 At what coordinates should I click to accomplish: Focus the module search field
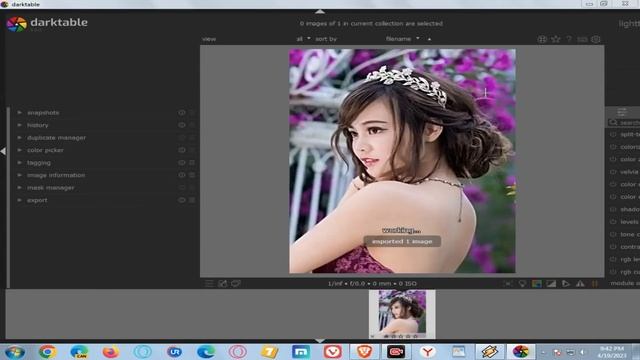624,122
